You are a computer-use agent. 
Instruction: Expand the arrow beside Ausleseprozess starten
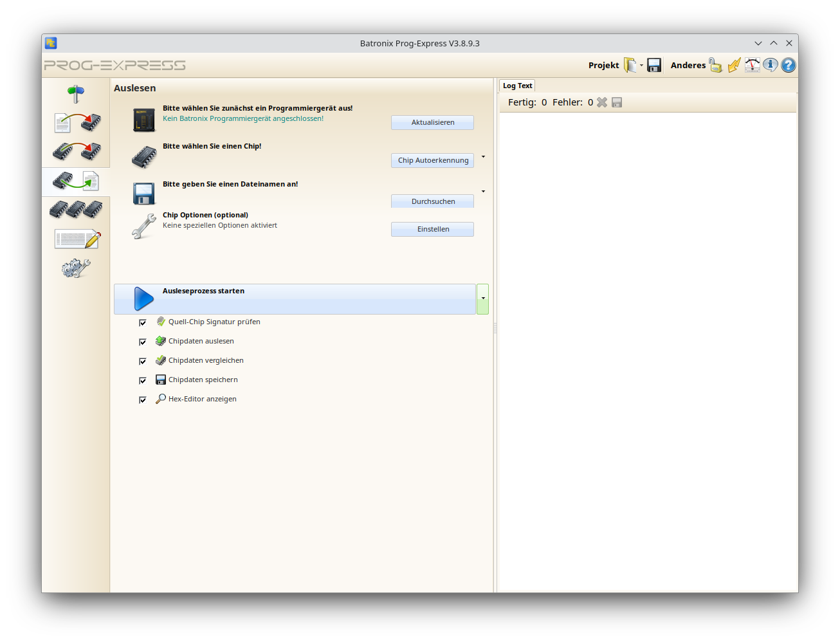[482, 298]
